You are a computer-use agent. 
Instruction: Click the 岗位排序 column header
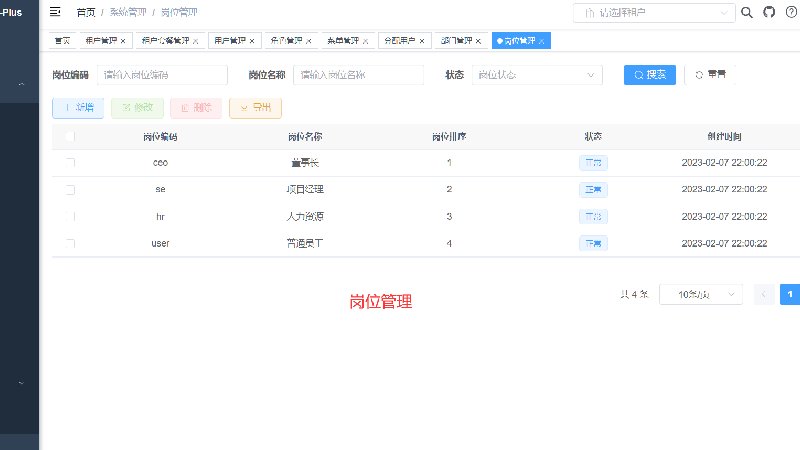[449, 137]
